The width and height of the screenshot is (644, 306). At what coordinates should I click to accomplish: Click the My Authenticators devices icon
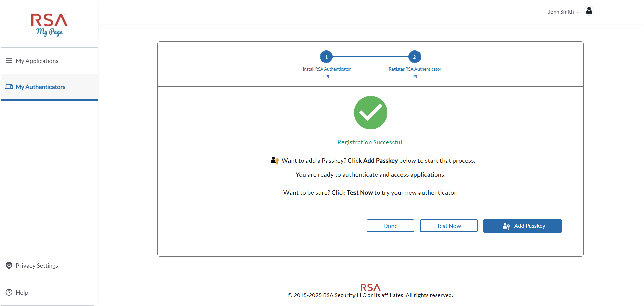click(9, 87)
